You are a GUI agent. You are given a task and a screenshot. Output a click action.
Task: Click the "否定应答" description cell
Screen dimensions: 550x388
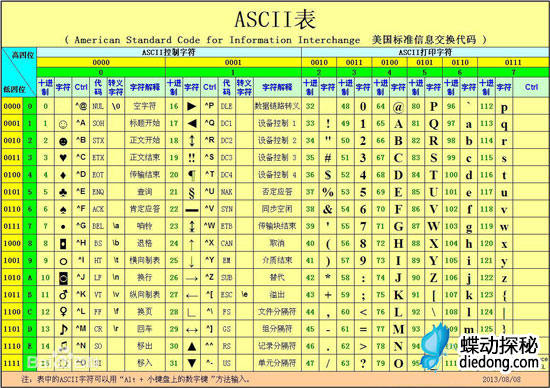pyautogui.click(x=277, y=192)
